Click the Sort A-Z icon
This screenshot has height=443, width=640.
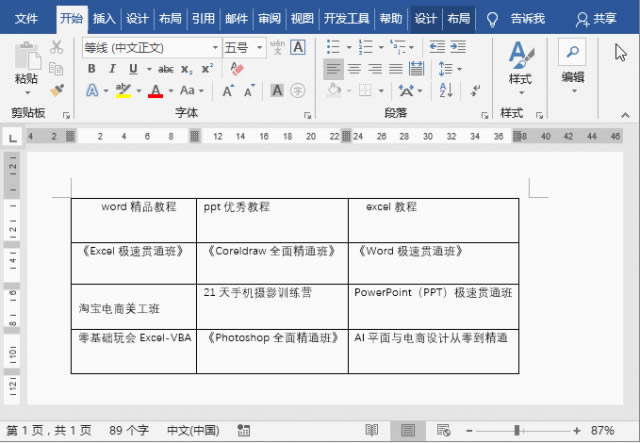[446, 90]
